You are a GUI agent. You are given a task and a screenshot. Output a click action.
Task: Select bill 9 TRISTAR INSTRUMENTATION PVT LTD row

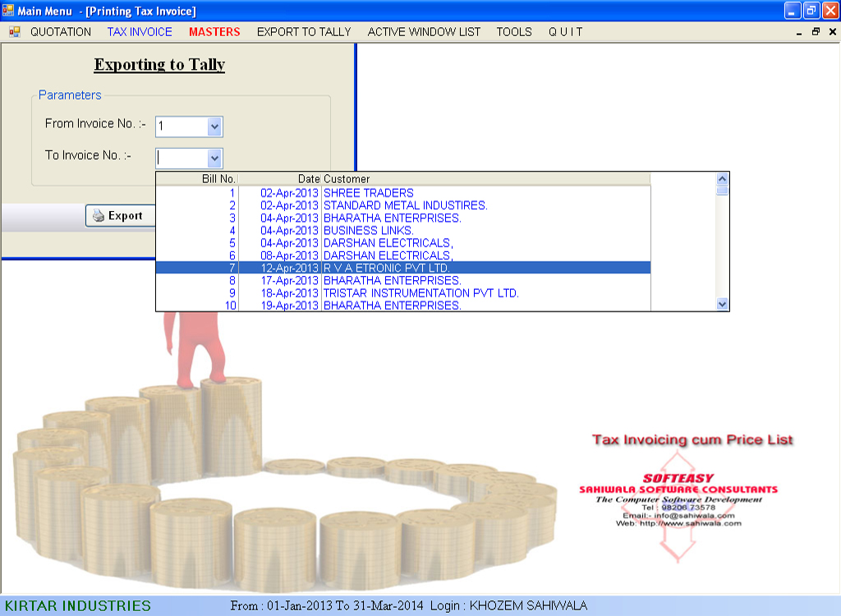point(402,293)
